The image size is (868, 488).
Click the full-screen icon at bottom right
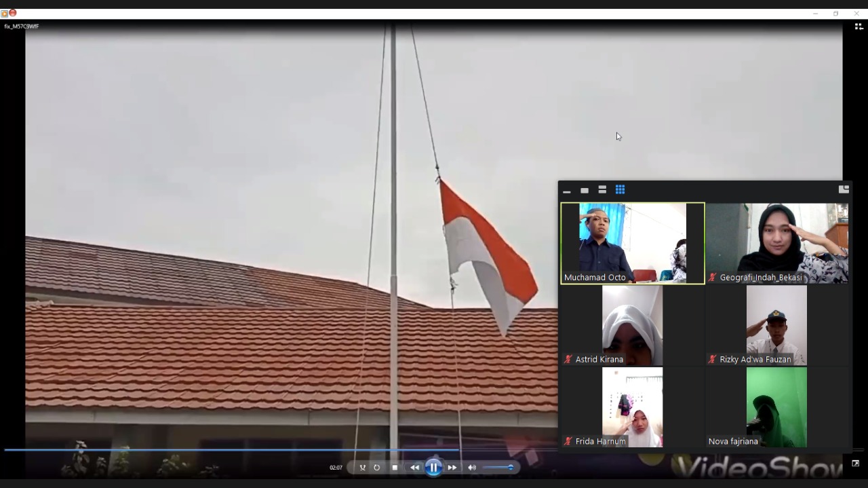pos(855,464)
